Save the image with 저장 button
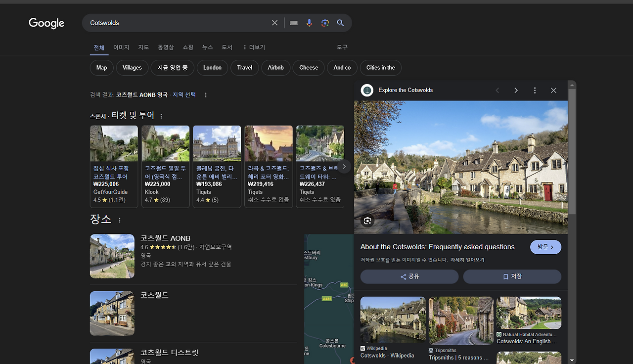Viewport: 633px width, 364px height. pyautogui.click(x=512, y=276)
